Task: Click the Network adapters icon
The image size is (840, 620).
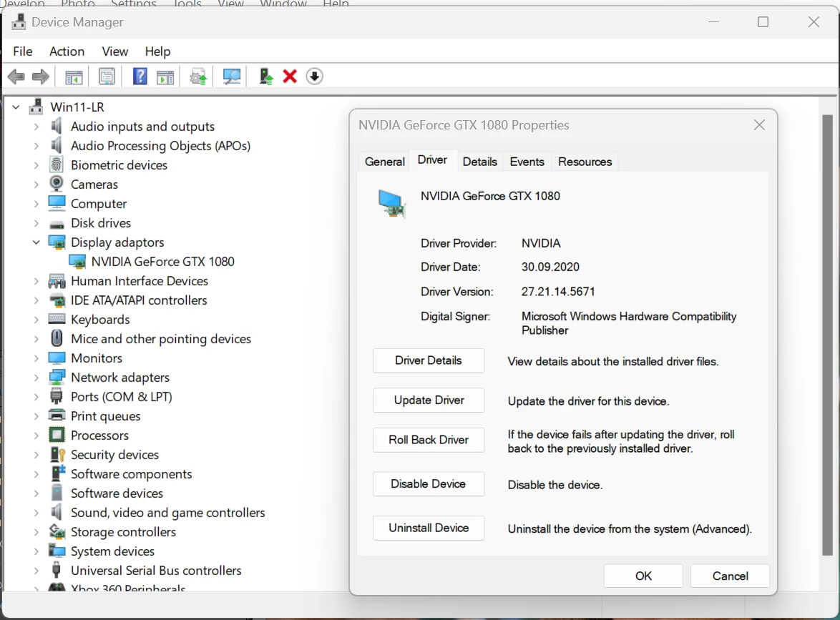Action: pyautogui.click(x=57, y=377)
